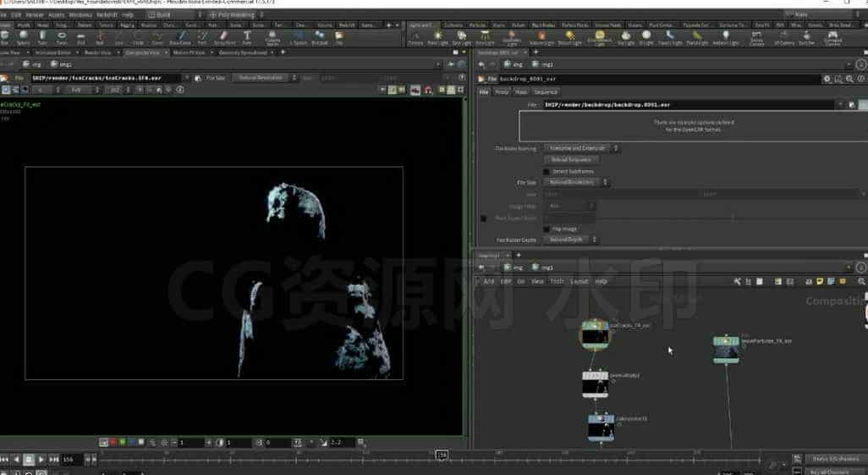
Task: Open parameter pane gear settings menu
Action: click(827, 79)
